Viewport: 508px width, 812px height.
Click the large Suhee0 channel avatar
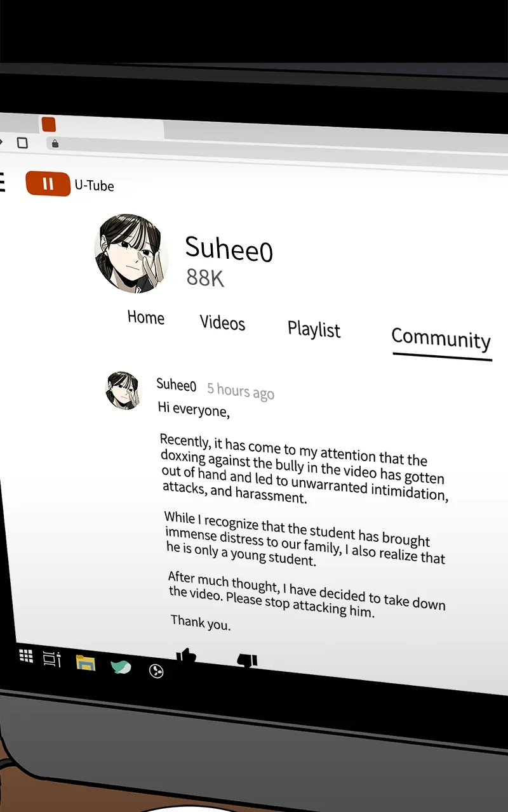click(x=131, y=253)
